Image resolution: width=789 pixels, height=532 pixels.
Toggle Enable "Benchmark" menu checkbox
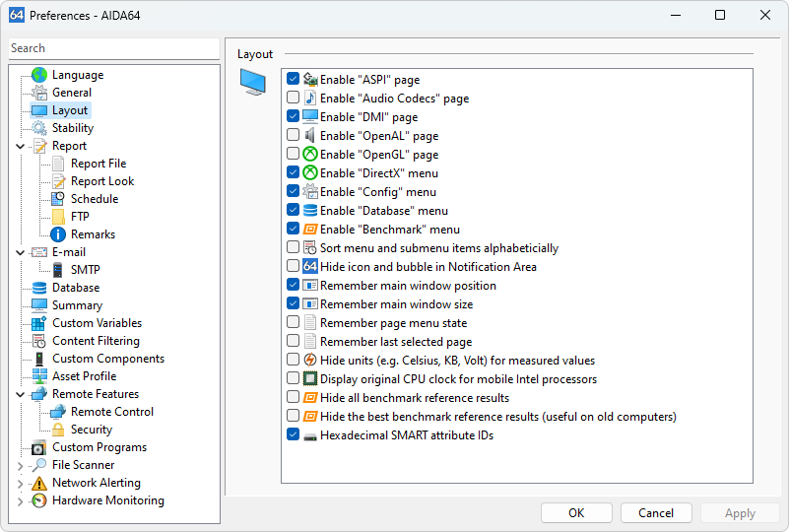pyautogui.click(x=293, y=229)
